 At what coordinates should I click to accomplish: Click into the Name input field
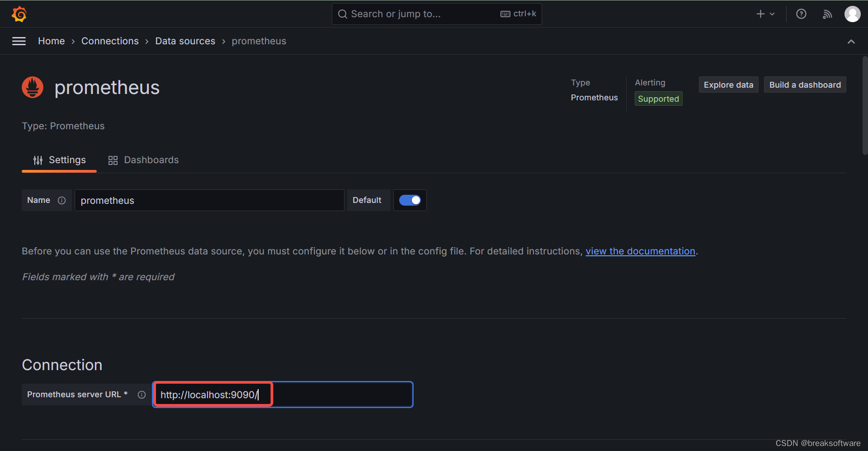point(209,200)
